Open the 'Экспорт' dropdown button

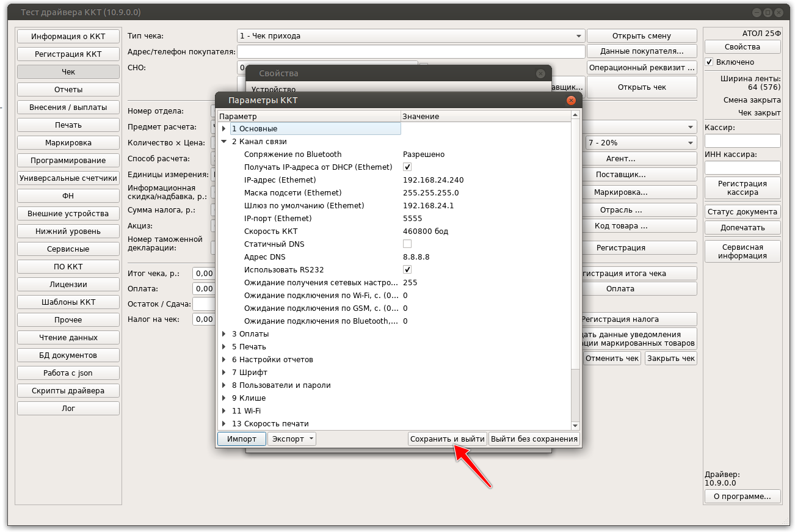[292, 439]
